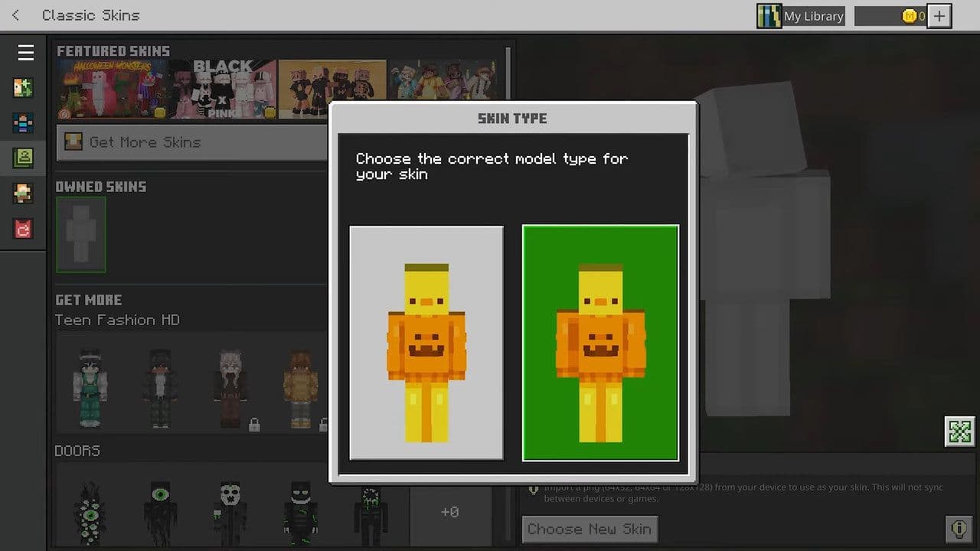This screenshot has width=980, height=551.
Task: Open My Library
Action: [x=801, y=16]
